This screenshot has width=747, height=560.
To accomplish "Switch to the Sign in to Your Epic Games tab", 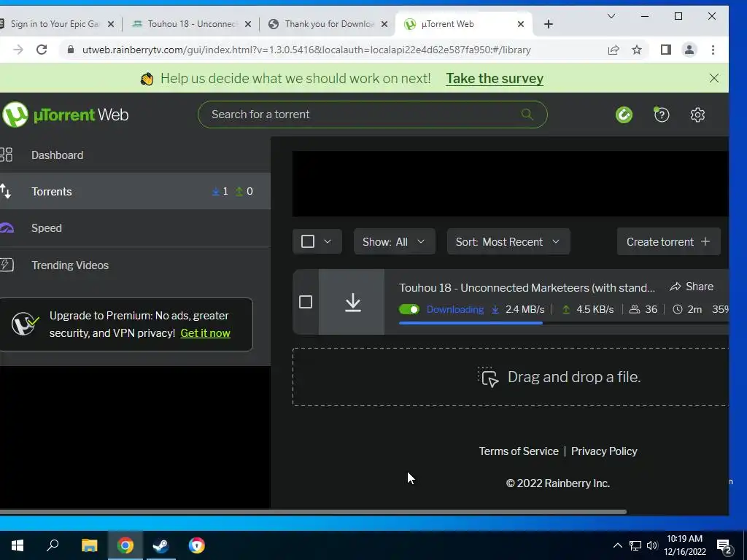I will [x=53, y=24].
